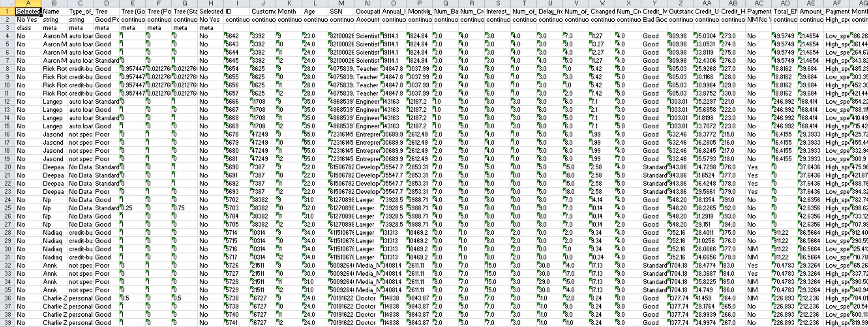Click the cell containing 0.25
Viewport: 868px width, 327px height.
132,208
